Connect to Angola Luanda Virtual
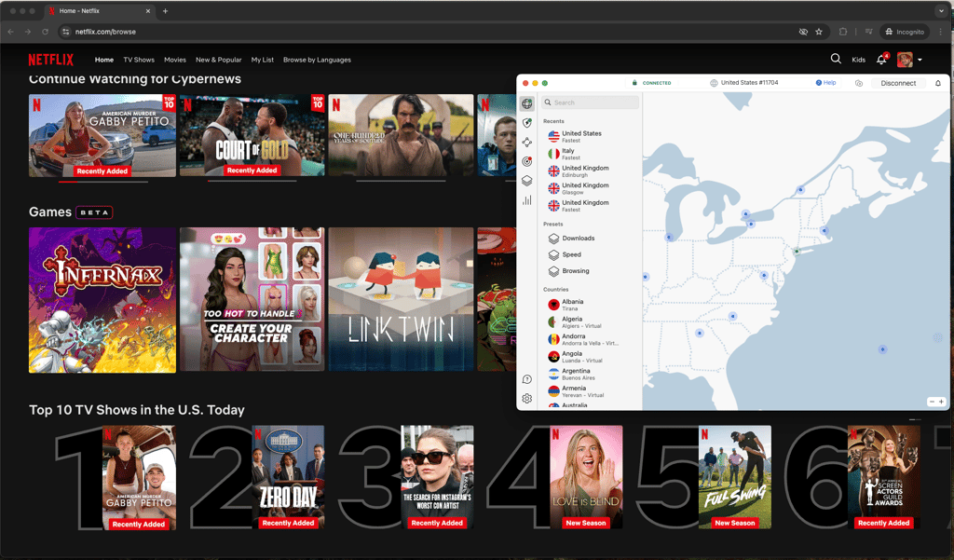 click(x=590, y=357)
